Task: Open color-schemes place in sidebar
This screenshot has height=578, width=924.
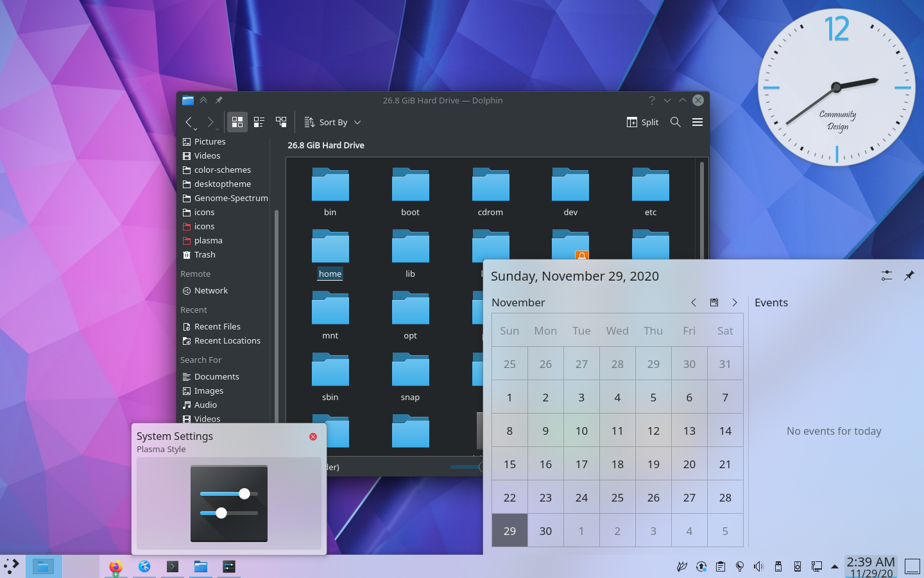Action: click(224, 170)
